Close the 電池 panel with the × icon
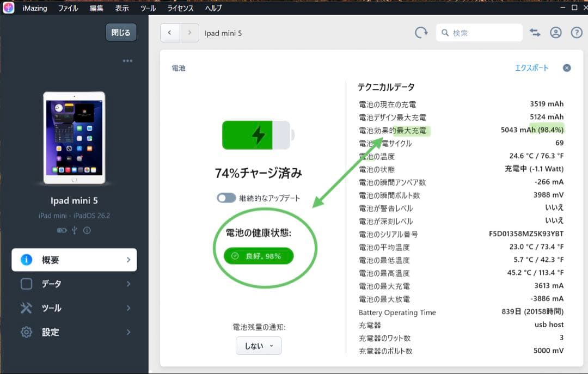This screenshot has width=588, height=374. pos(566,68)
